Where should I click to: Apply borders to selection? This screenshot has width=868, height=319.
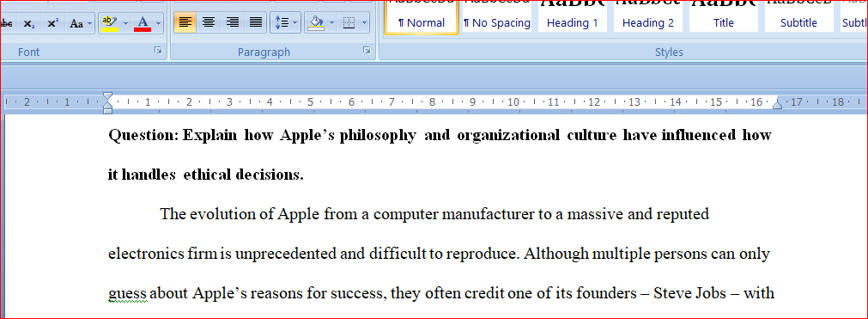click(349, 22)
